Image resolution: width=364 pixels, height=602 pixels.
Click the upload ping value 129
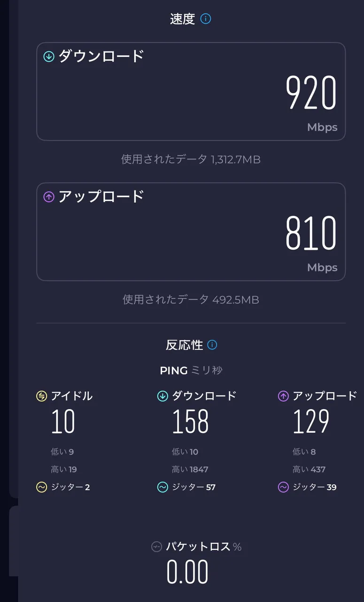(311, 421)
